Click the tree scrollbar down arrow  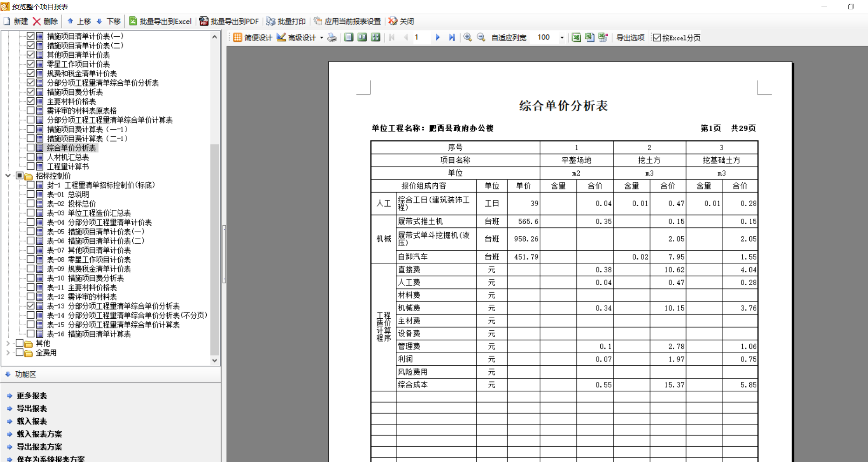click(x=215, y=360)
